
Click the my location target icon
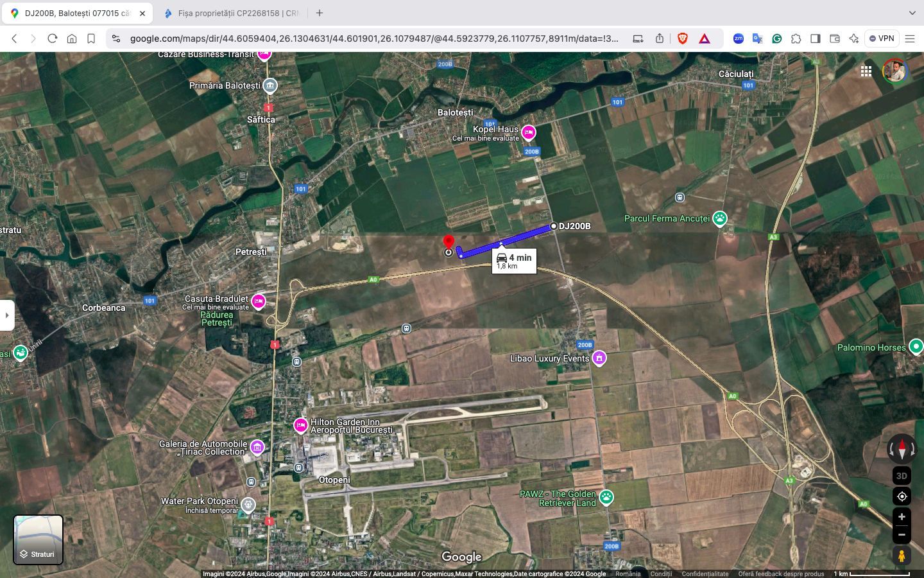tap(901, 496)
